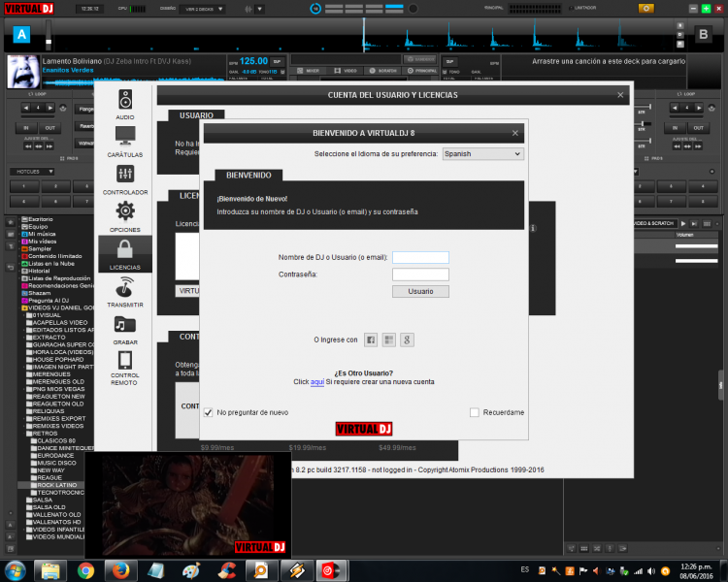Image resolution: width=728 pixels, height=582 pixels.
Task: Toggle deck B loop power button
Action: coord(711,108)
